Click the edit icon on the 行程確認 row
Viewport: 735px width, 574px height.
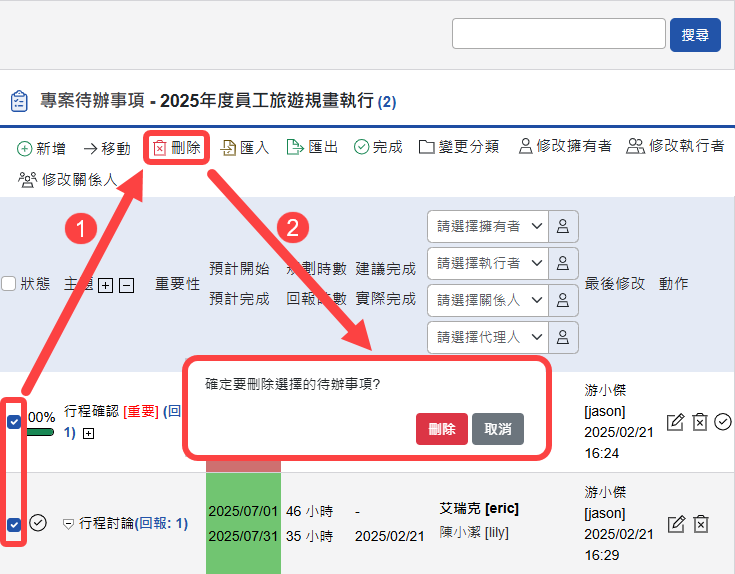675,422
